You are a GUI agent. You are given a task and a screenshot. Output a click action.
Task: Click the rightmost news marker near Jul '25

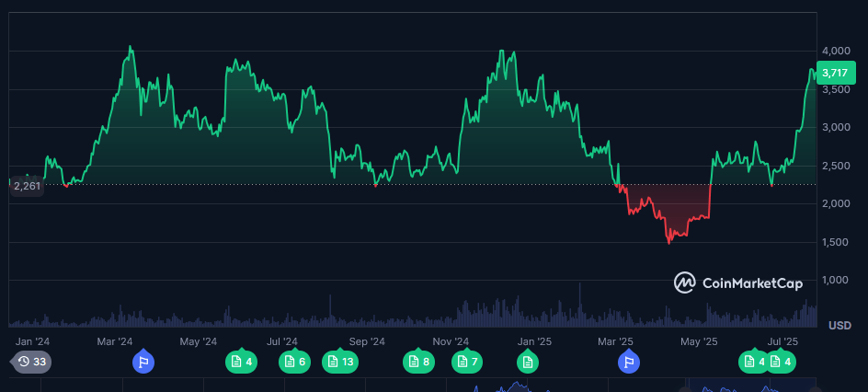pos(782,362)
